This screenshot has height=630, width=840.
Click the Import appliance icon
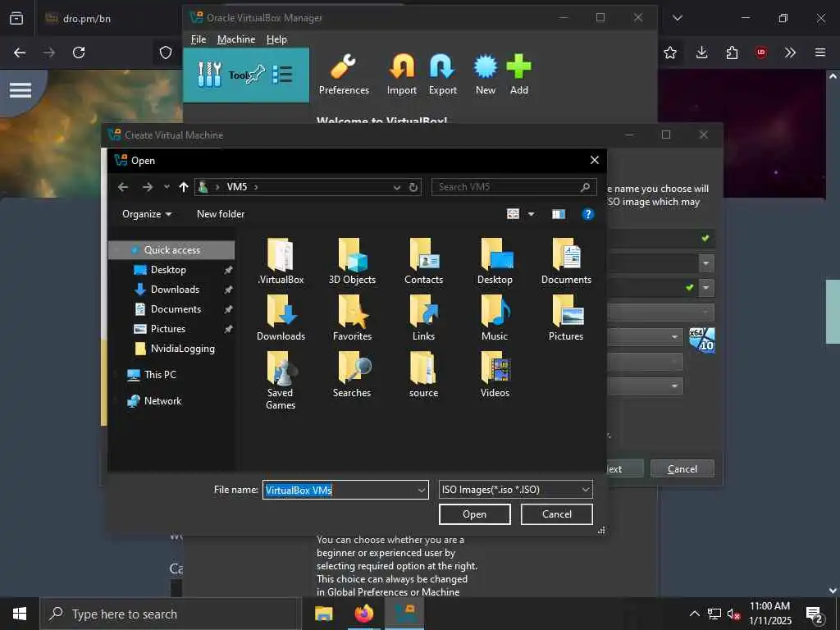[402, 75]
